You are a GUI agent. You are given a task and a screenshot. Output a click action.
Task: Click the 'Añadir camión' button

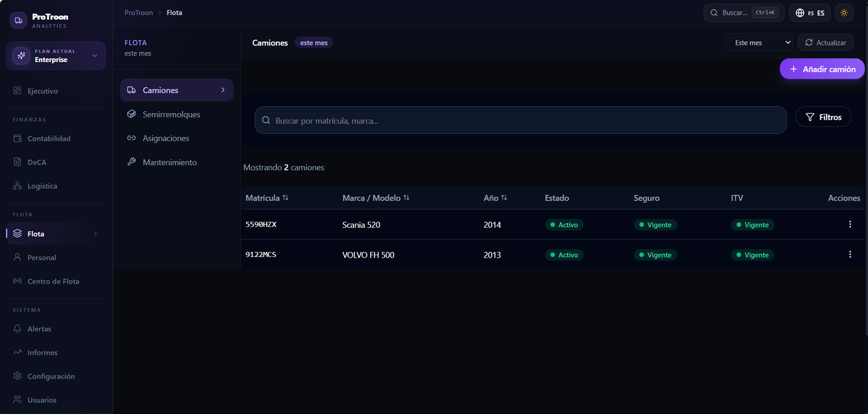(822, 69)
